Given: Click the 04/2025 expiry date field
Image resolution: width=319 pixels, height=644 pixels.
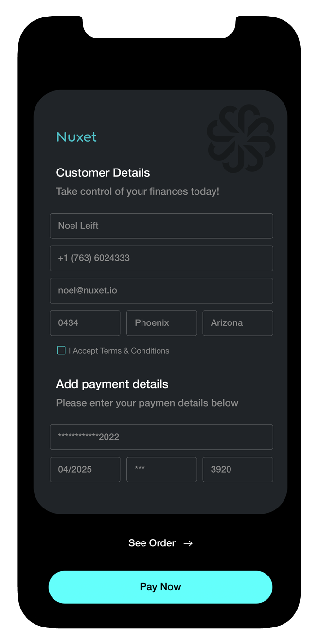Looking at the screenshot, I should tap(85, 469).
